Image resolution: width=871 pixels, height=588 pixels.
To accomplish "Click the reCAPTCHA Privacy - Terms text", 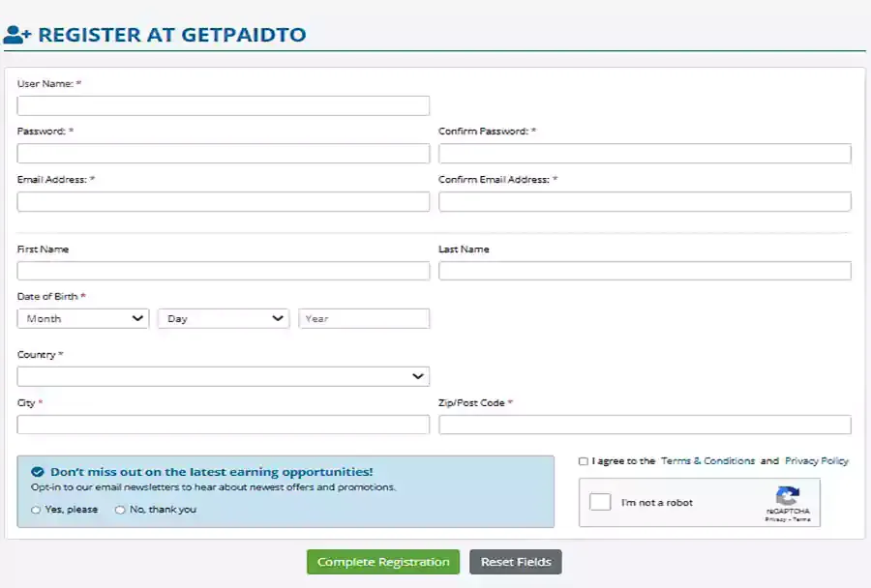I will point(787,519).
